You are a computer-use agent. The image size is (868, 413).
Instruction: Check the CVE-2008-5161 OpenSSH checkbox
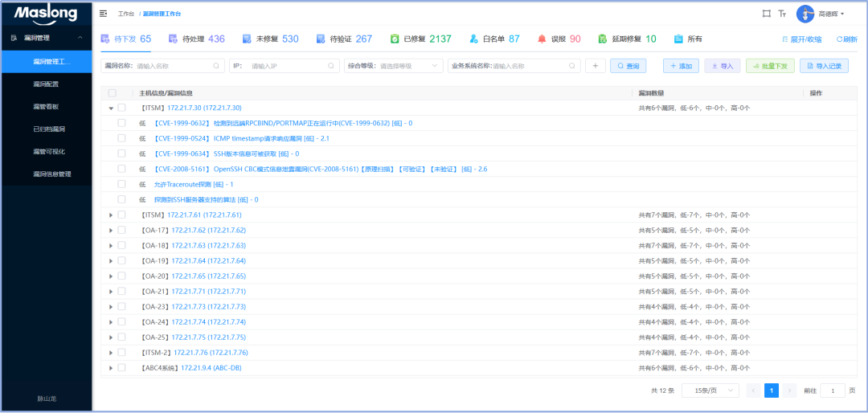(x=122, y=169)
